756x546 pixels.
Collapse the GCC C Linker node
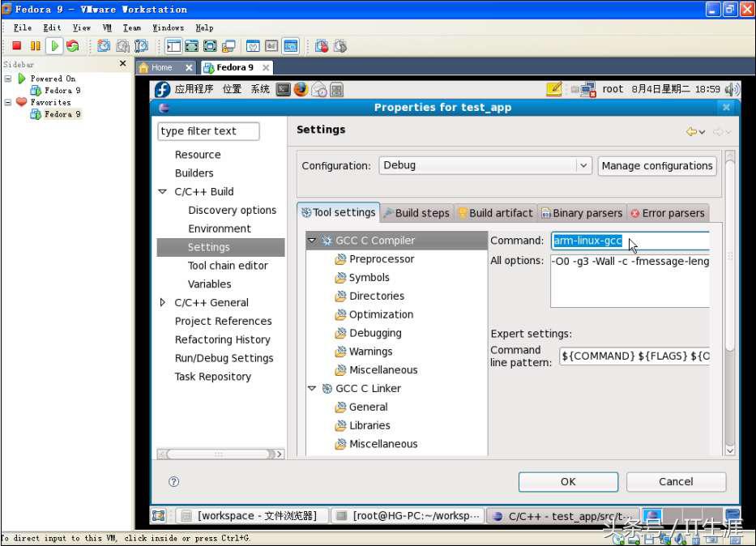click(312, 388)
